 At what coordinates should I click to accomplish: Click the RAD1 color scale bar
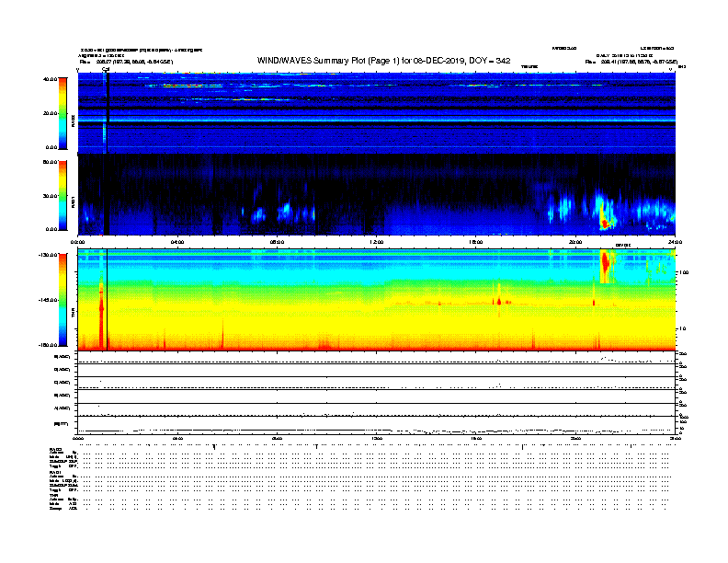(x=63, y=196)
